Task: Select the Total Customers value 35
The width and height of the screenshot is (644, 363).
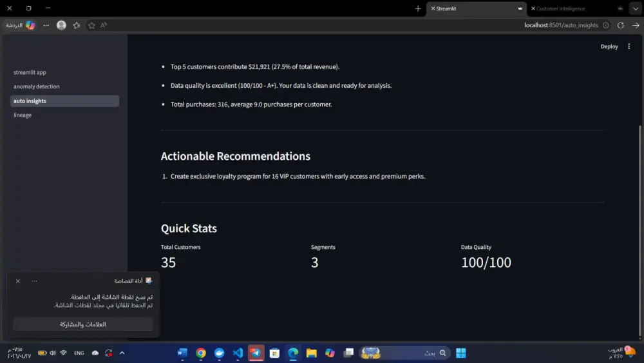Action: (x=168, y=262)
